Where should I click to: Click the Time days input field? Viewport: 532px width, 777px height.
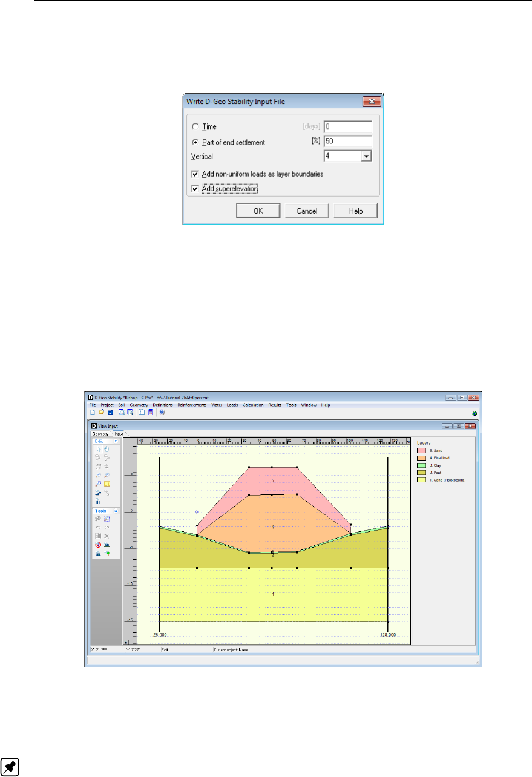pos(347,126)
